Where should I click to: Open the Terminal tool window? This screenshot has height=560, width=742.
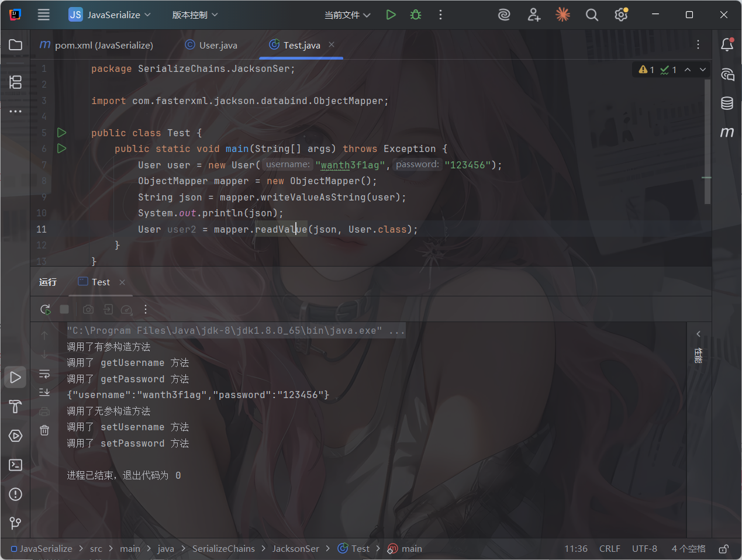(16, 465)
